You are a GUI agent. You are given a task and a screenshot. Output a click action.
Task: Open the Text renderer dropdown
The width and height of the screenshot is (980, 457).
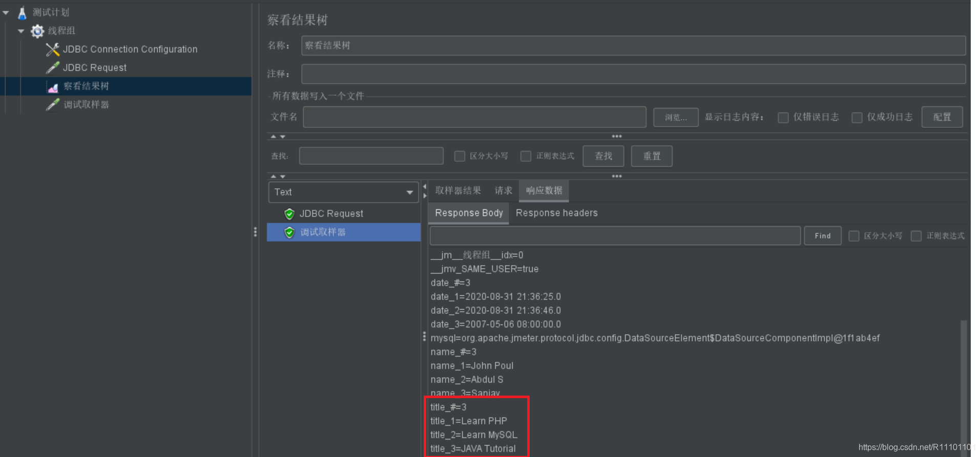[343, 192]
